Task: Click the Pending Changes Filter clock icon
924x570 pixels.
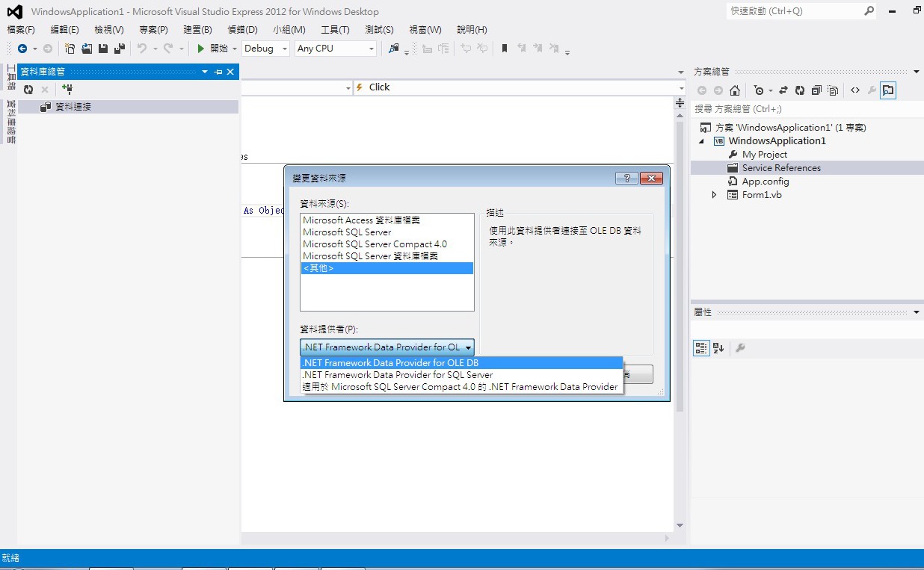Action: point(759,90)
